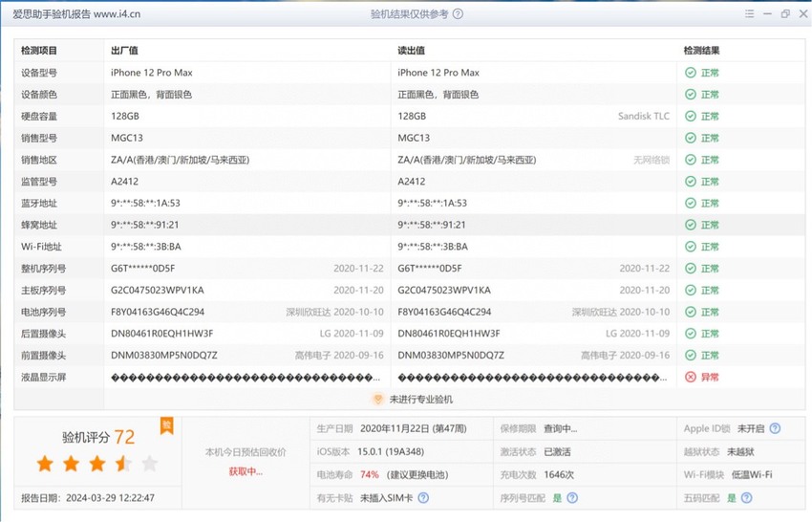Screen dimensions: 812x522
Task: Click window title 爱思助手验机报告 www.i4.cn
Action: pos(76,14)
